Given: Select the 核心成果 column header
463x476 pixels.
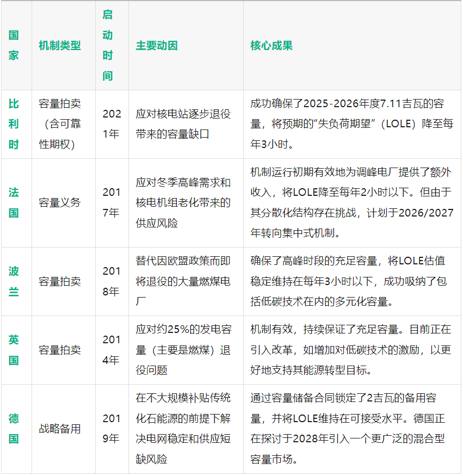Looking at the screenshot, I should (271, 46).
